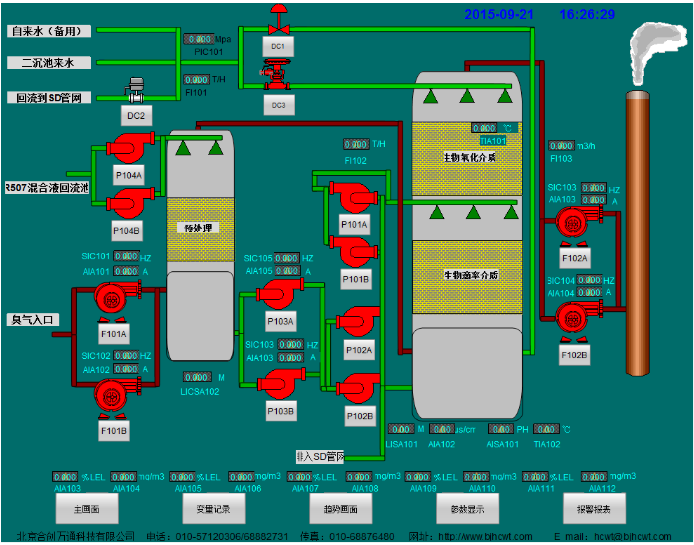Click the gray F102B label button
This screenshot has height=545, width=694.
pos(574,355)
